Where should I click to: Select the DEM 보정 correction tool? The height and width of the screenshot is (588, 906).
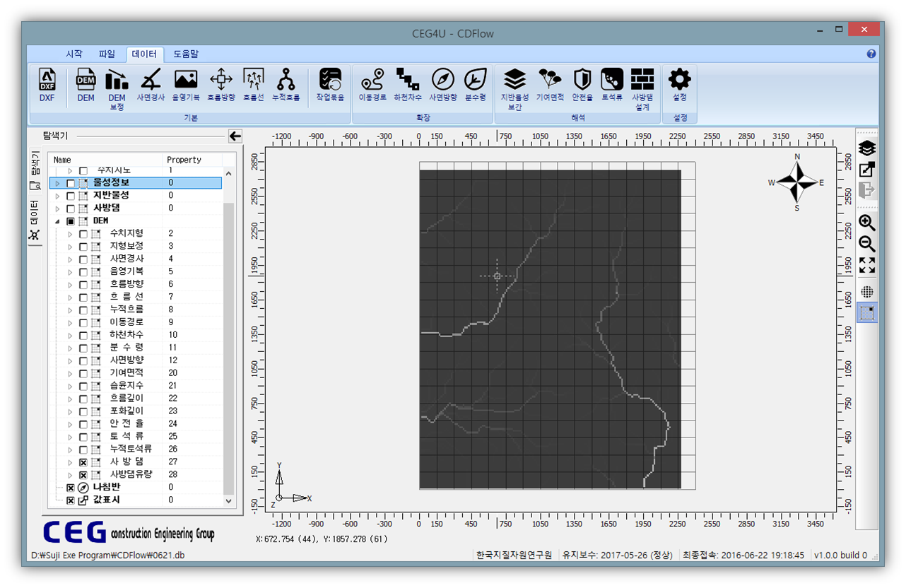[x=117, y=89]
